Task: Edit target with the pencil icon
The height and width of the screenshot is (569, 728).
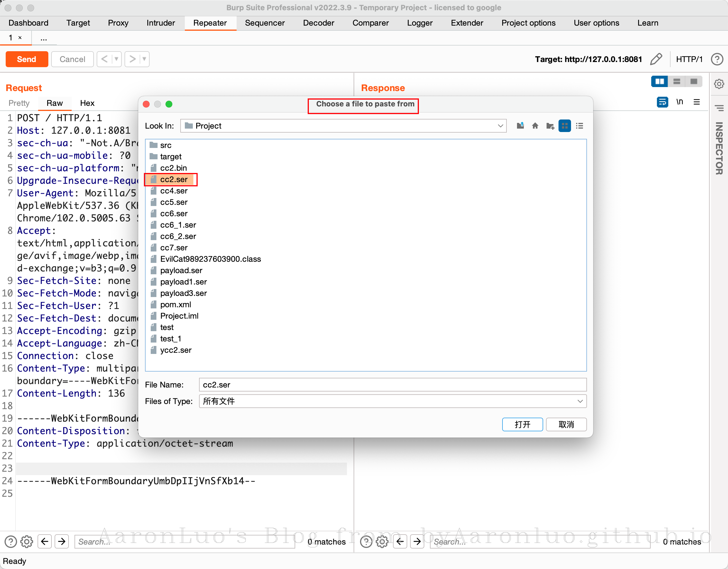Action: (656, 59)
